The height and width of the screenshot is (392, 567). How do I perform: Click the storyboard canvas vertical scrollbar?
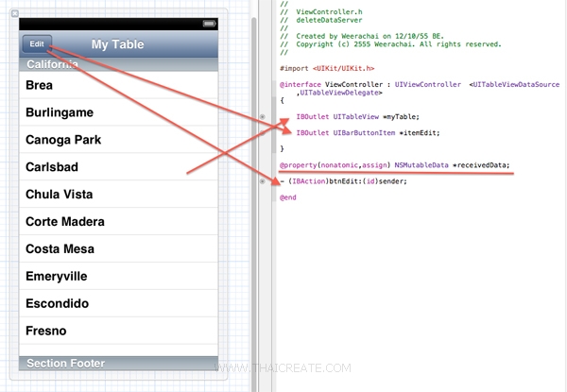[254, 204]
